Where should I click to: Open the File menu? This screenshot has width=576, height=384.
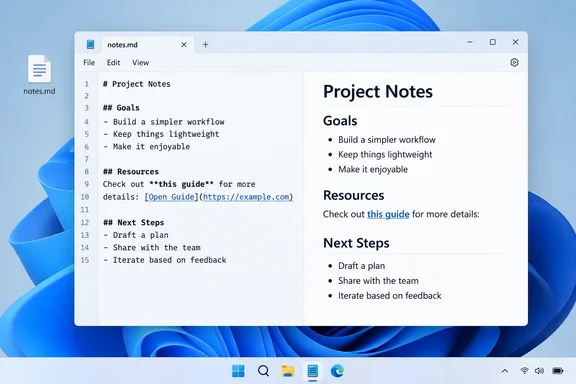pyautogui.click(x=89, y=62)
